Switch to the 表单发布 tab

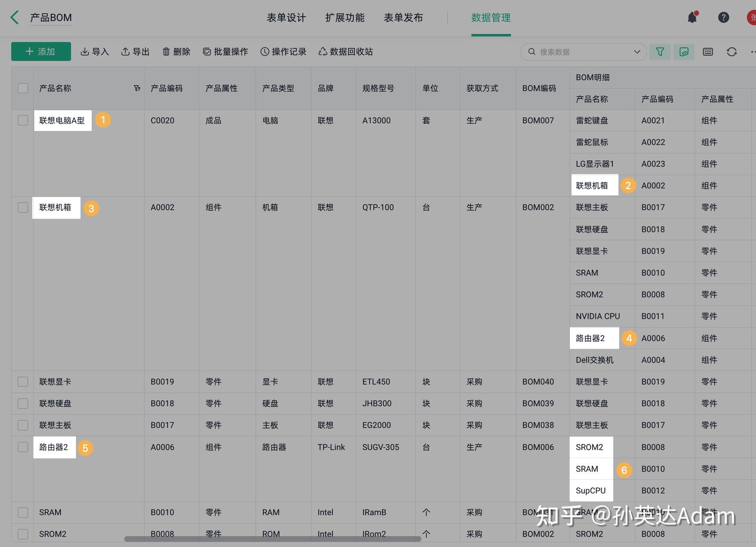pyautogui.click(x=403, y=17)
